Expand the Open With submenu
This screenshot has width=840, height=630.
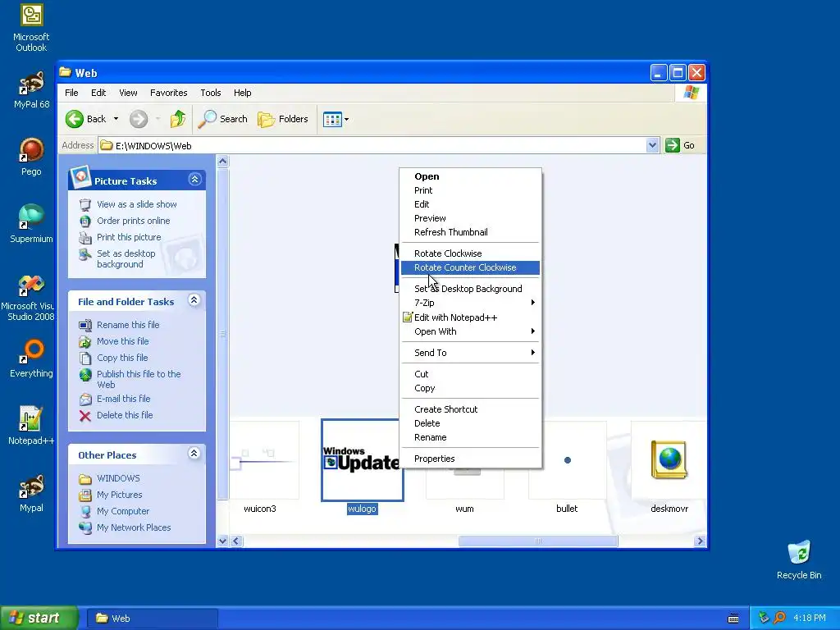(x=470, y=331)
